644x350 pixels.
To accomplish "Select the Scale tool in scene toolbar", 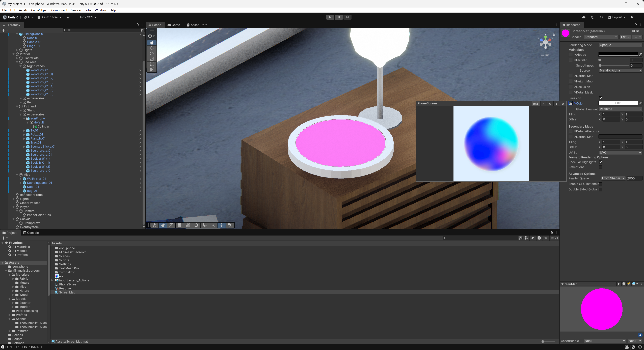I will coord(152,59).
